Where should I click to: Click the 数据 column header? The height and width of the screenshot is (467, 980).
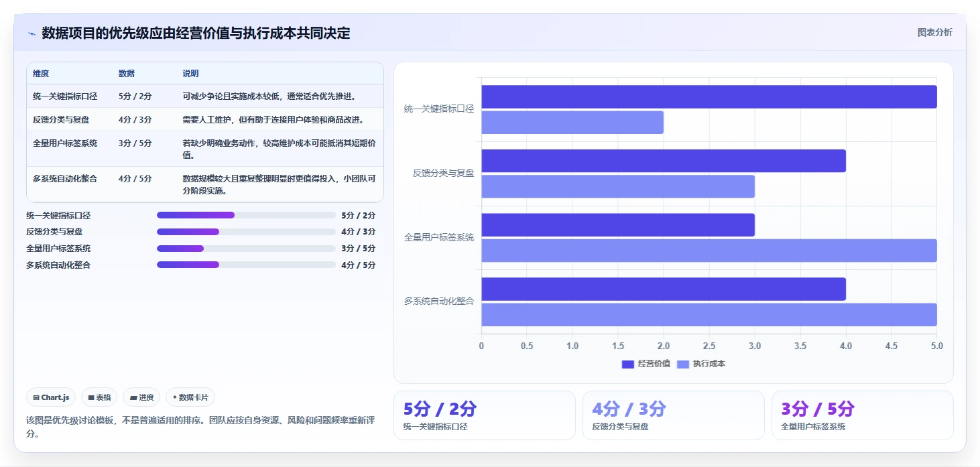point(127,74)
